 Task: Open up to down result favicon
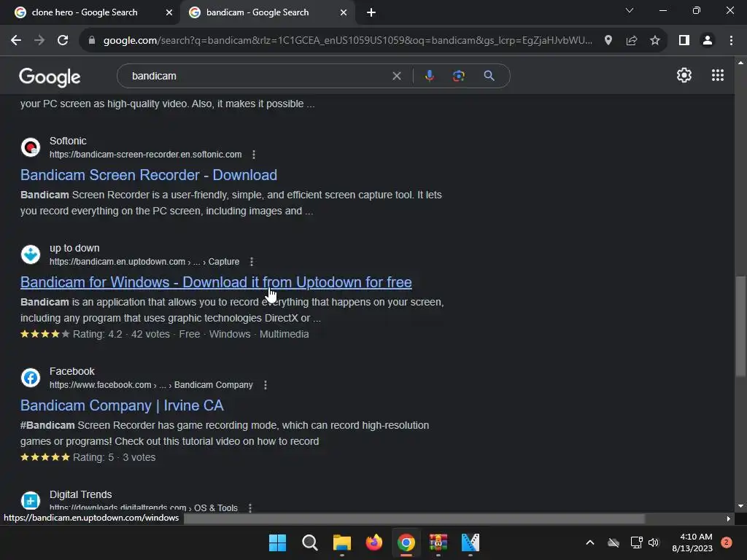31,254
